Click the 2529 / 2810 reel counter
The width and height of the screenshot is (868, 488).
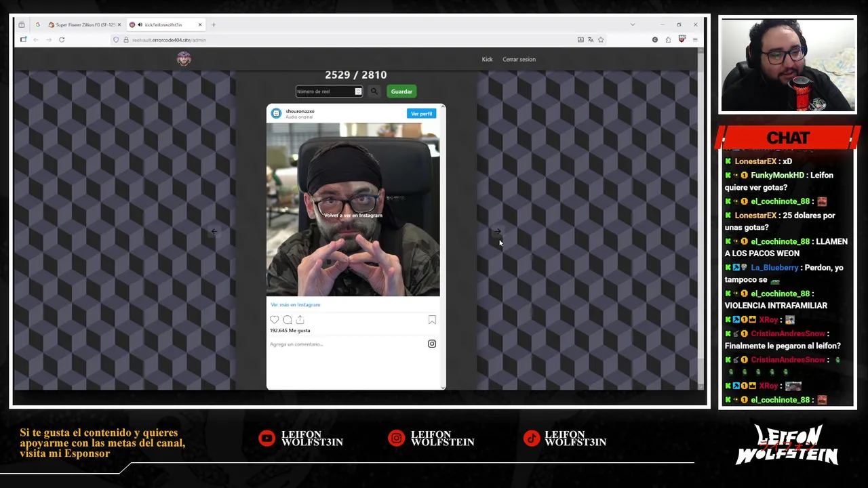tap(355, 75)
